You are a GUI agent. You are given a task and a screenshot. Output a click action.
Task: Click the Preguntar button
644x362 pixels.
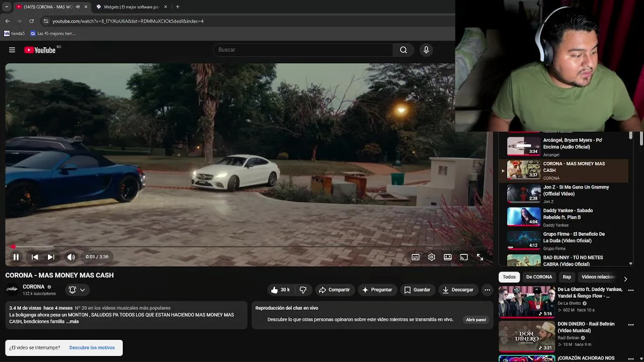(377, 290)
